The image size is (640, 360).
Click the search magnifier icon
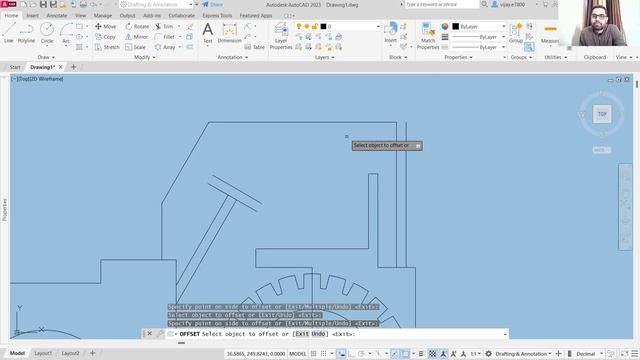click(484, 4)
